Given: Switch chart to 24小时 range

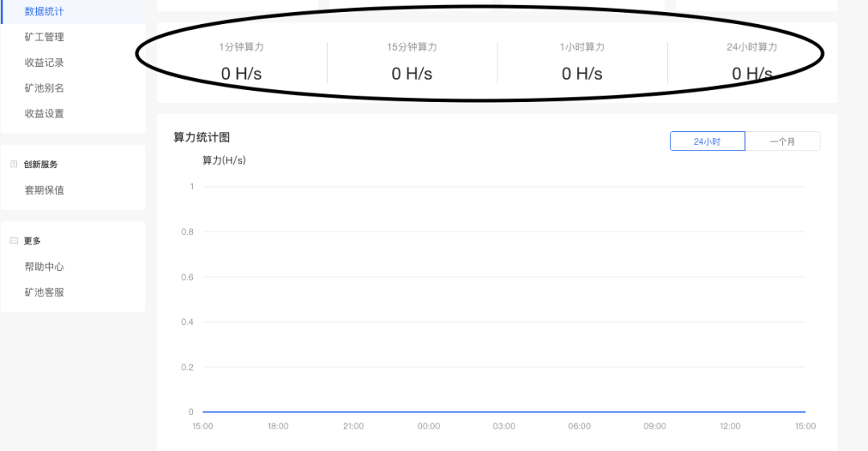Looking at the screenshot, I should pyautogui.click(x=707, y=141).
